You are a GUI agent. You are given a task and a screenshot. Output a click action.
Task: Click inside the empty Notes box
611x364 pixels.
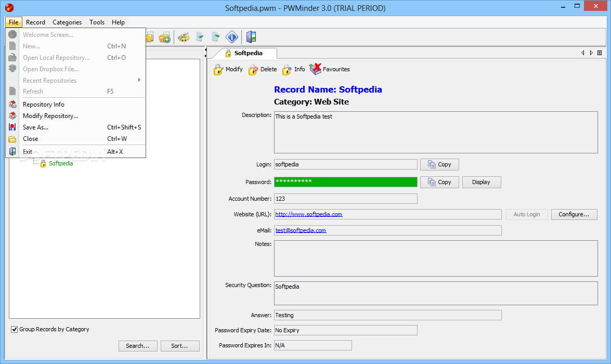pos(436,258)
